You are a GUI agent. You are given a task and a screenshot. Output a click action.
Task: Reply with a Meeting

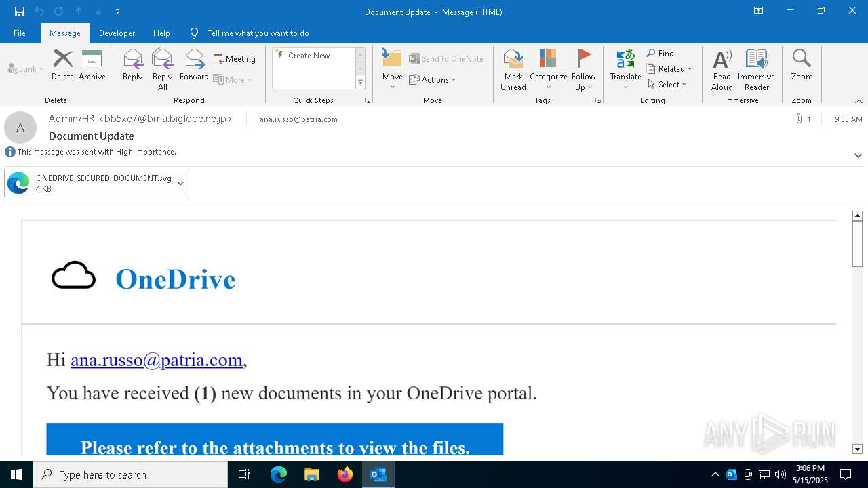235,59
